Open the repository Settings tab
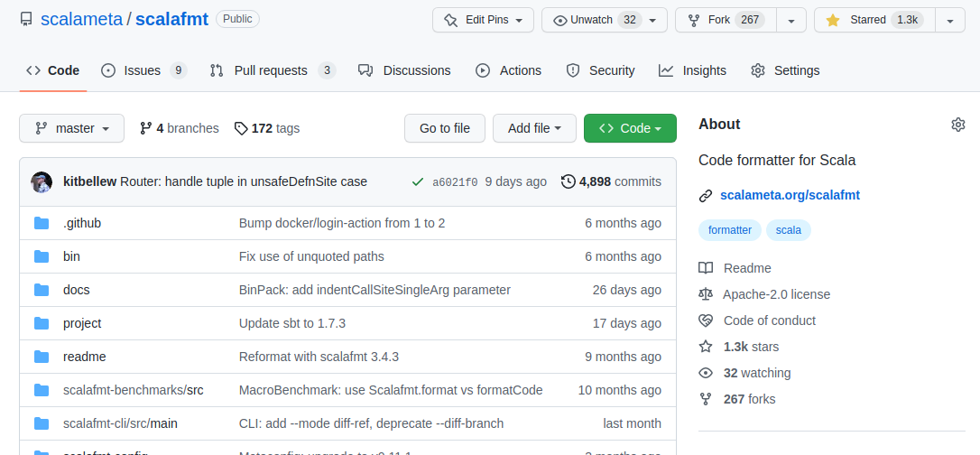The image size is (980, 455). coord(785,70)
